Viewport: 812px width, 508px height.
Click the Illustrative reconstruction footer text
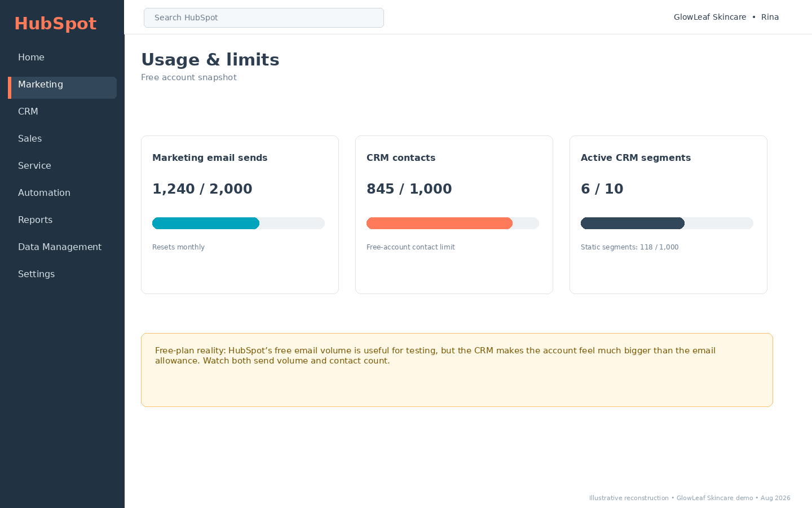tap(690, 498)
